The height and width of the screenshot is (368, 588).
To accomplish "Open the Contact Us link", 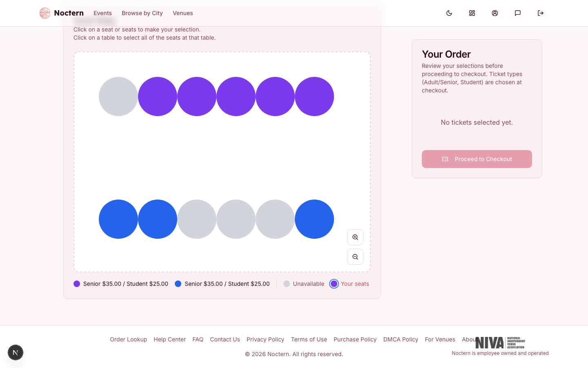I will coord(225,339).
